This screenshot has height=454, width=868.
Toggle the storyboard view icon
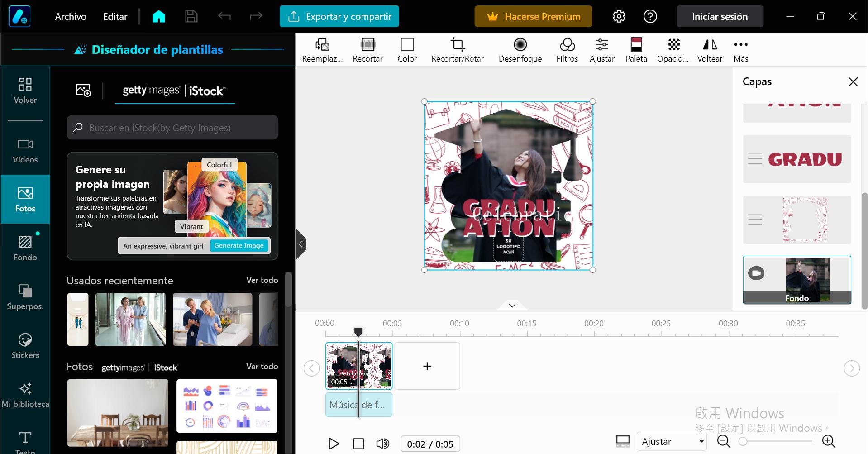pos(623,441)
